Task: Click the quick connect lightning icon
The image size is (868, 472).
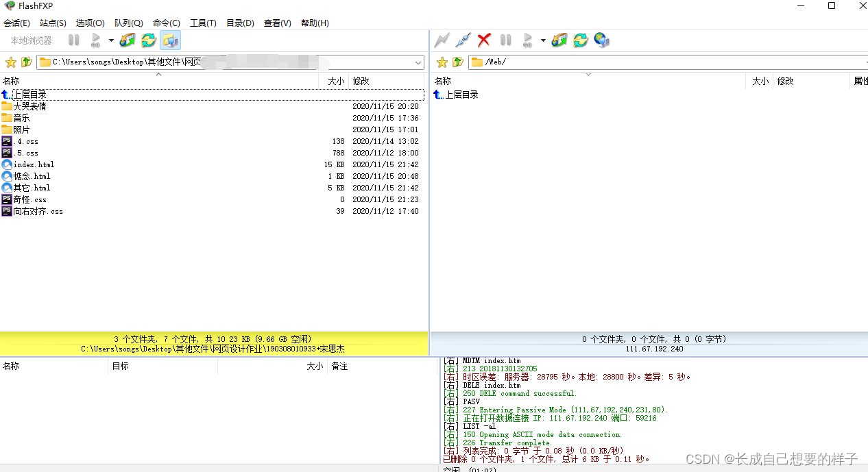Action: click(x=442, y=40)
